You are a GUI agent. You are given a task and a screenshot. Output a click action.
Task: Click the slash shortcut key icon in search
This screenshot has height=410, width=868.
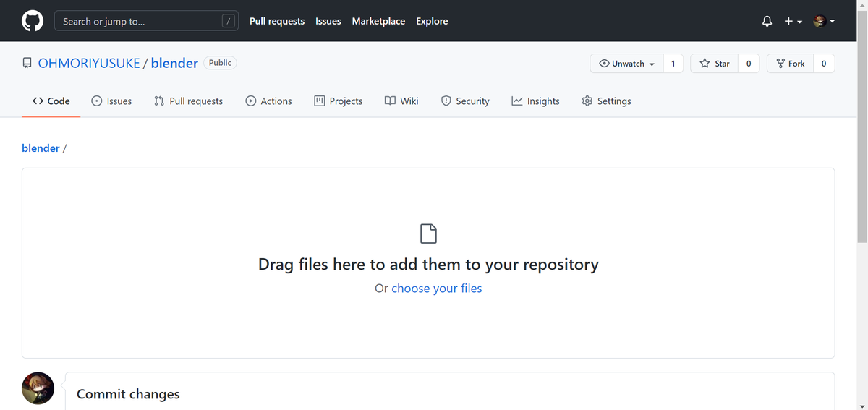229,22
